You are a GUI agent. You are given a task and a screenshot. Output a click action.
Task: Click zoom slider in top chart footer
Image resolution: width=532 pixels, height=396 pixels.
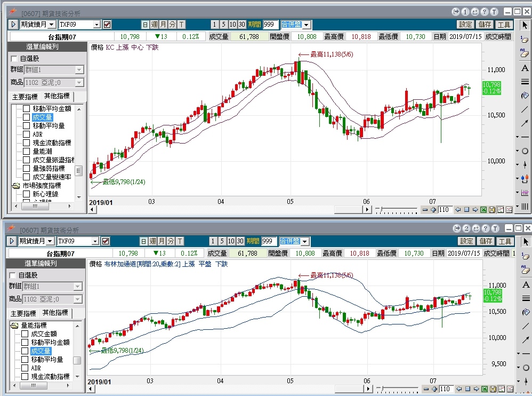(396, 210)
